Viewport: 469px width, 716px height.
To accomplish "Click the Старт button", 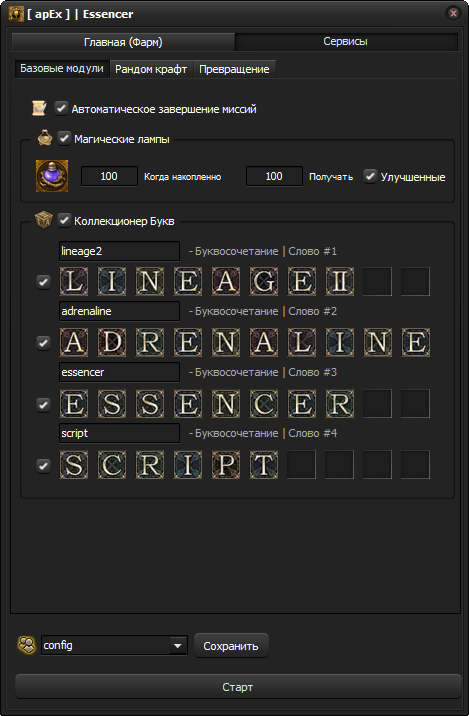I will pyautogui.click(x=238, y=687).
